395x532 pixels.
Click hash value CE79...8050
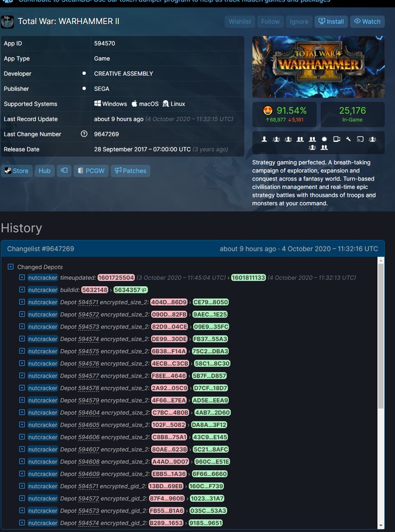tap(210, 302)
